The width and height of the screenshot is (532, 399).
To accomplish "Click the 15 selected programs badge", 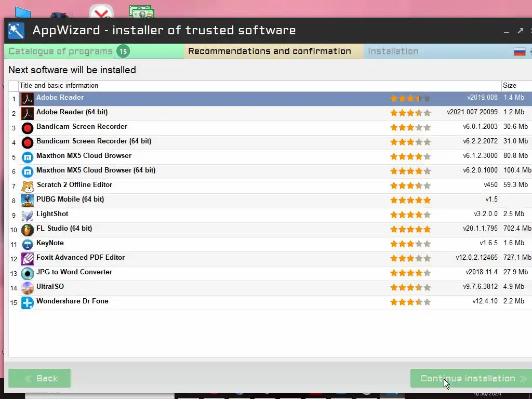I will pyautogui.click(x=123, y=51).
